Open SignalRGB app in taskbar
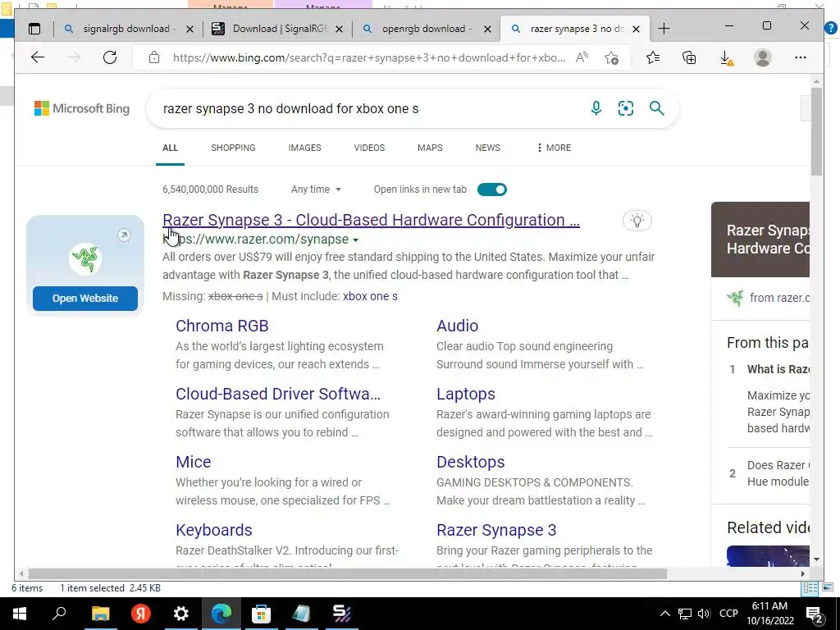840x630 pixels. (x=342, y=614)
